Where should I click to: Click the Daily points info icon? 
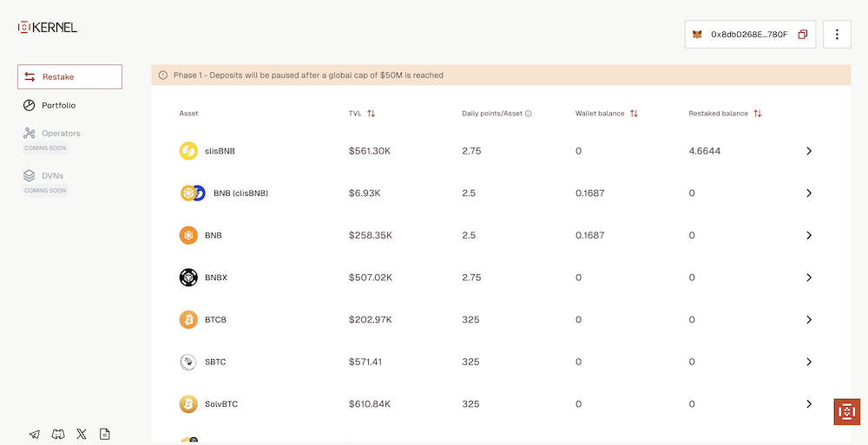coord(529,114)
